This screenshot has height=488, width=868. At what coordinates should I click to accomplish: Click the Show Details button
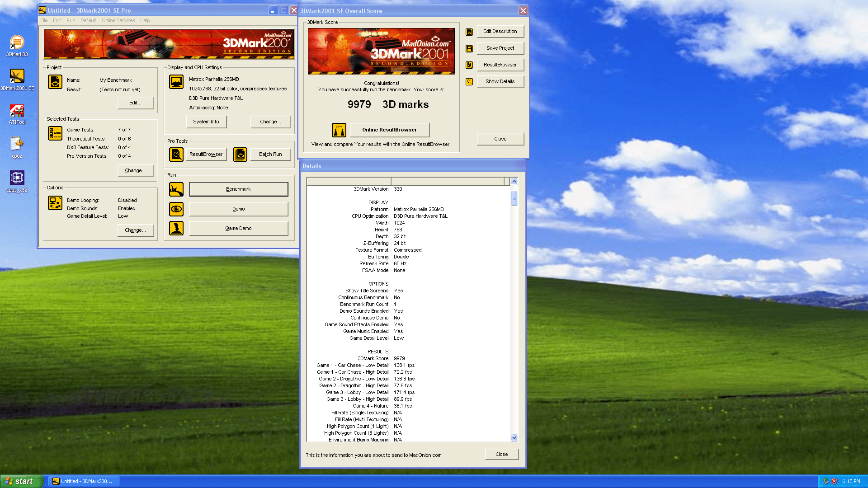coord(500,81)
